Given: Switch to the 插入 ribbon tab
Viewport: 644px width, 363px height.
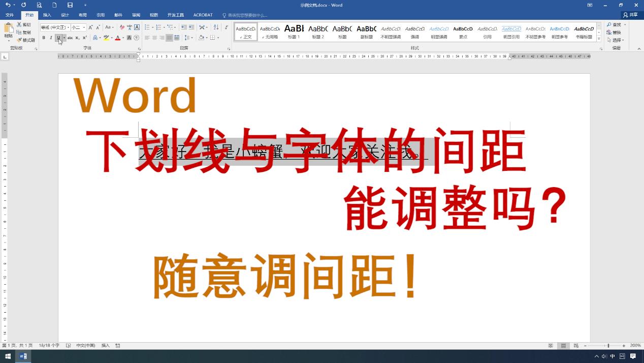Looking at the screenshot, I should 47,15.
